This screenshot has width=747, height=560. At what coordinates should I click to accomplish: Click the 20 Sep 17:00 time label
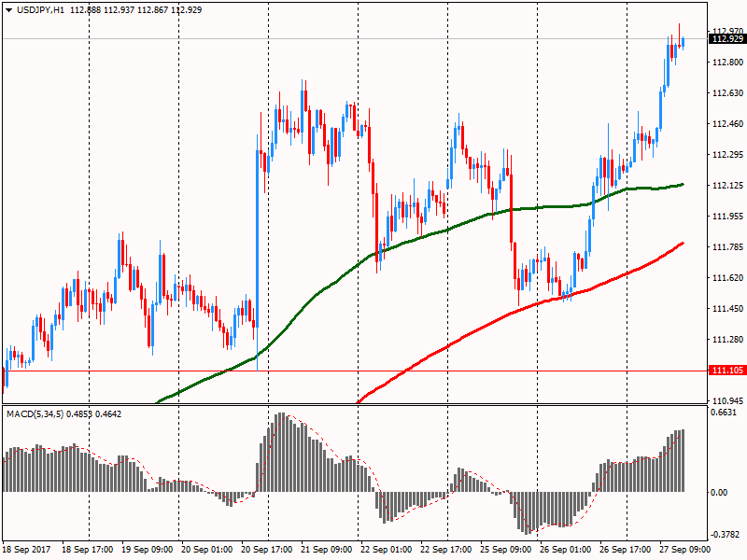(x=267, y=550)
